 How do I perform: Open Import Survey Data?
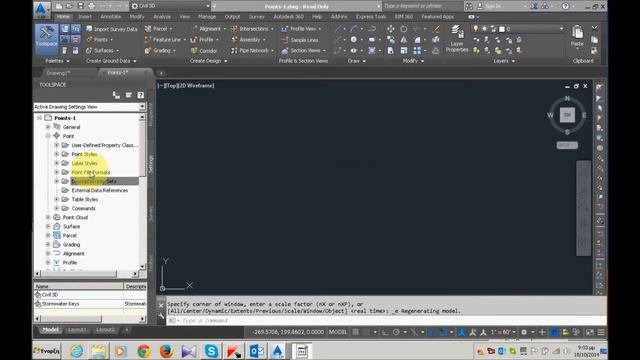pos(111,29)
